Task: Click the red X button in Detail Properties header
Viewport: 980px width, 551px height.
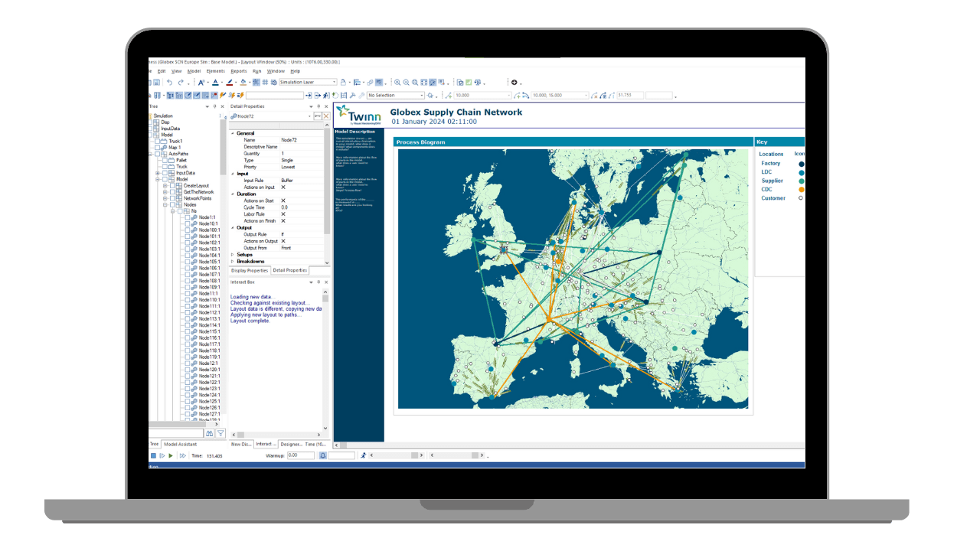Action: point(326,116)
